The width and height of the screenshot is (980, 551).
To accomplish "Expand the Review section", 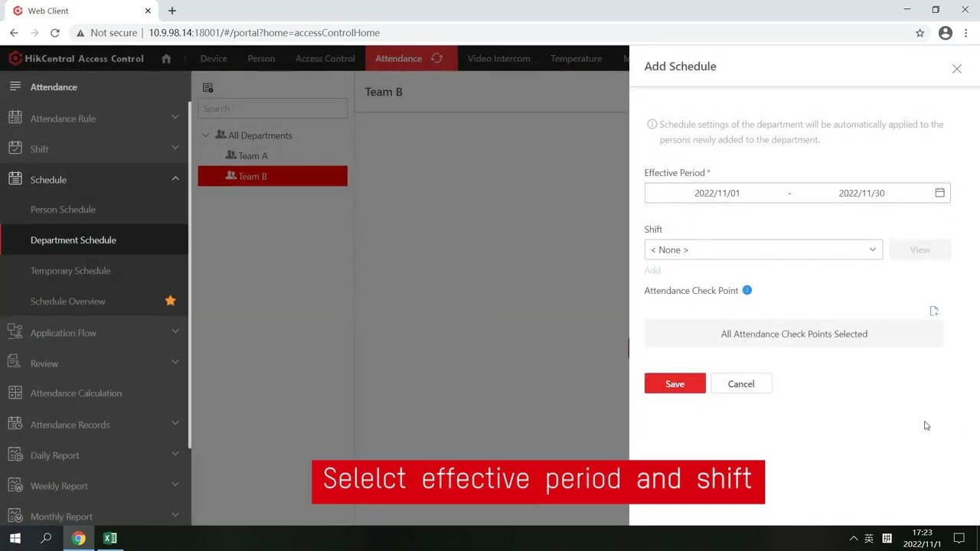I will click(175, 362).
